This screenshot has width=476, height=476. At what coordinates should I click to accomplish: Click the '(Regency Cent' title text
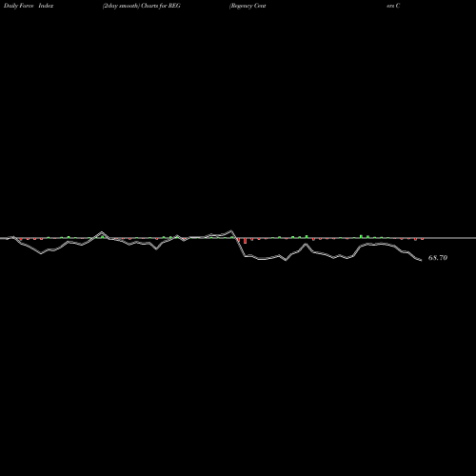pyautogui.click(x=248, y=6)
